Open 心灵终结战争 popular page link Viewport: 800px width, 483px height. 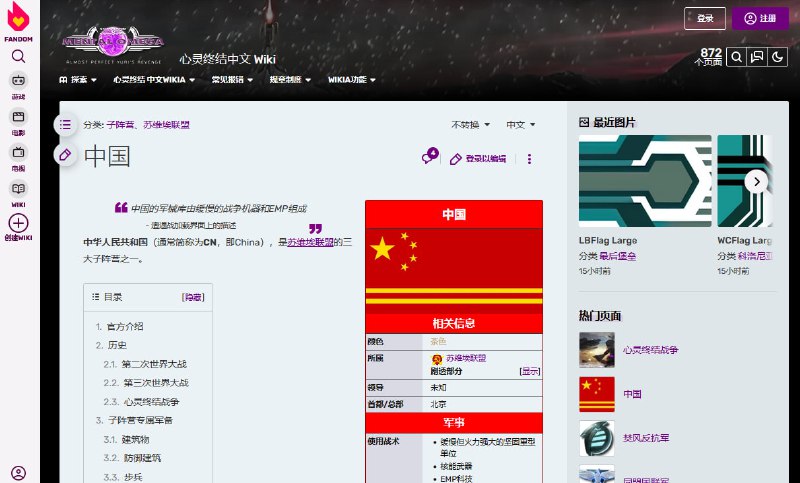coord(651,350)
